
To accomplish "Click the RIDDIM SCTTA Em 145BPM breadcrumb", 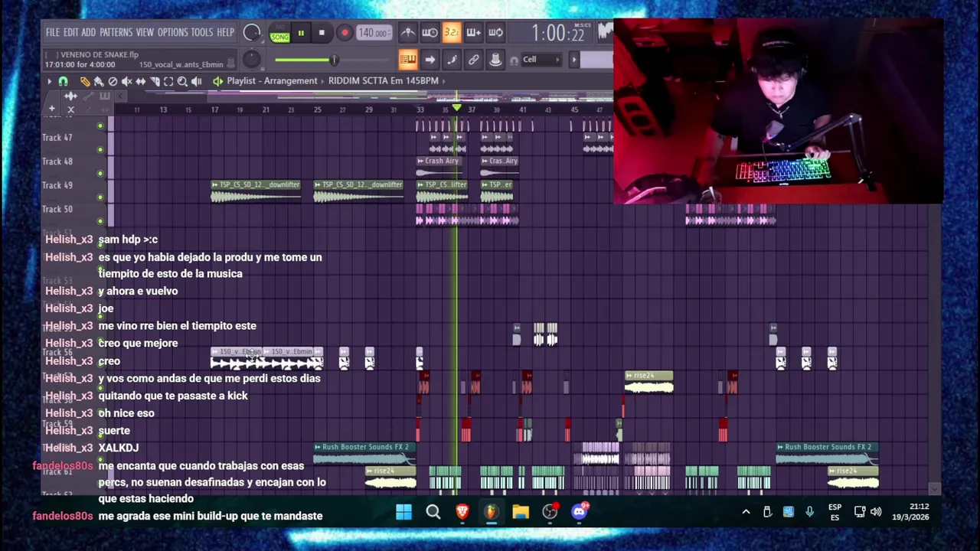I will (383, 80).
